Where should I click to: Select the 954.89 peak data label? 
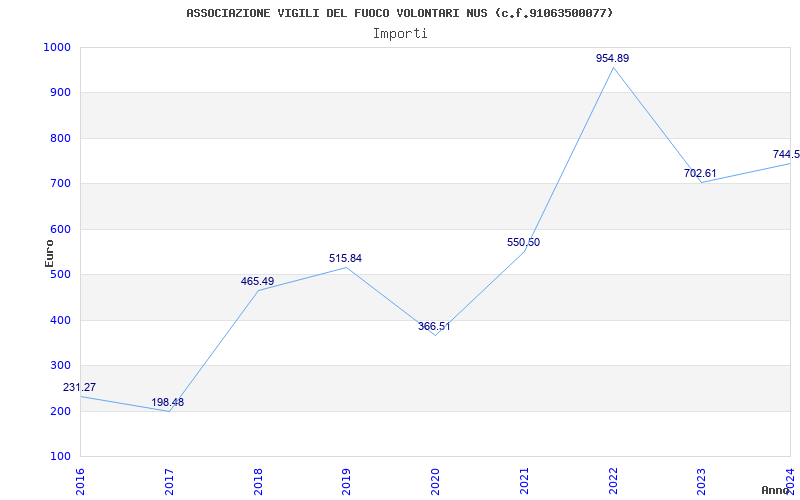pos(612,58)
